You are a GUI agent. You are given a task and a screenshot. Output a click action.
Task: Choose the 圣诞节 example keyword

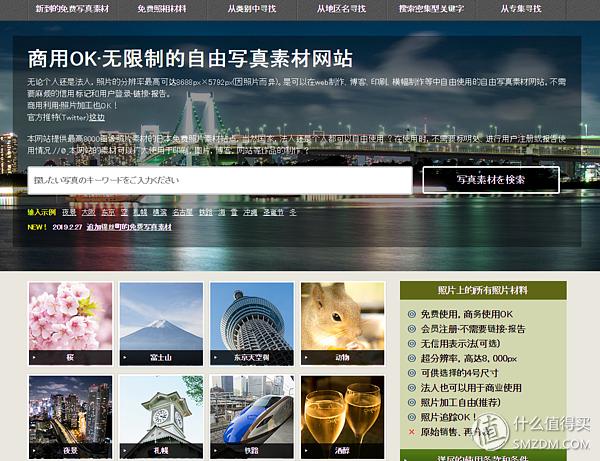pyautogui.click(x=274, y=212)
